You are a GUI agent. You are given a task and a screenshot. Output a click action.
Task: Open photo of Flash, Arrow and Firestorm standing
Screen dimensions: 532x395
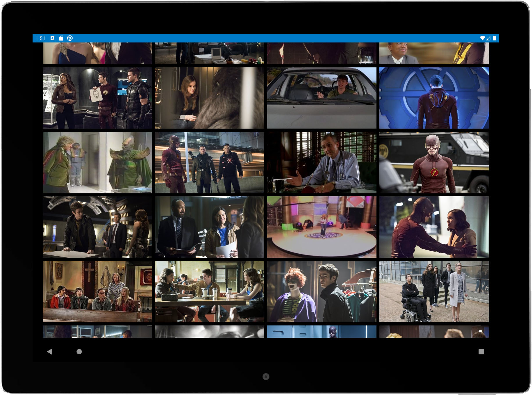[x=209, y=163]
